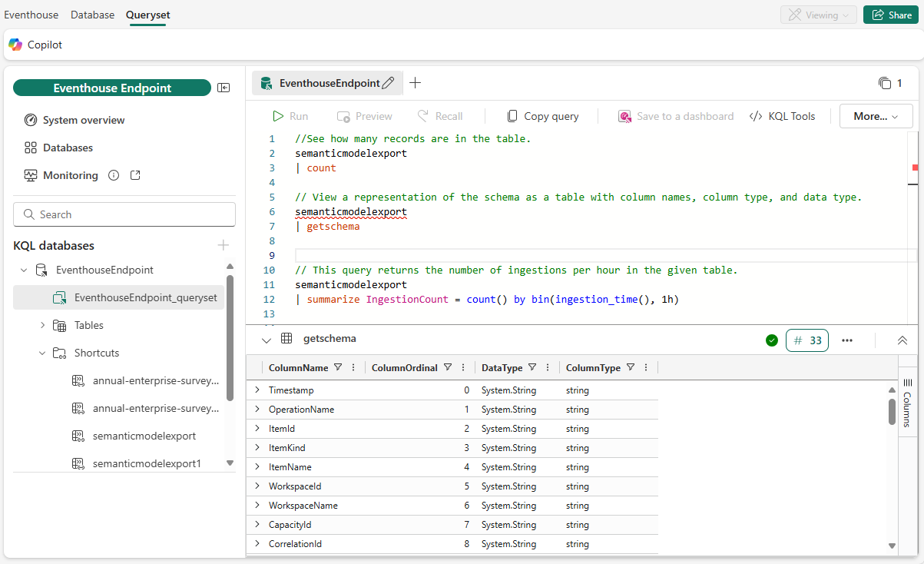Viewport: 924px width, 564px height.
Task: Click the results grid vertical scrollbar
Action: click(x=892, y=411)
